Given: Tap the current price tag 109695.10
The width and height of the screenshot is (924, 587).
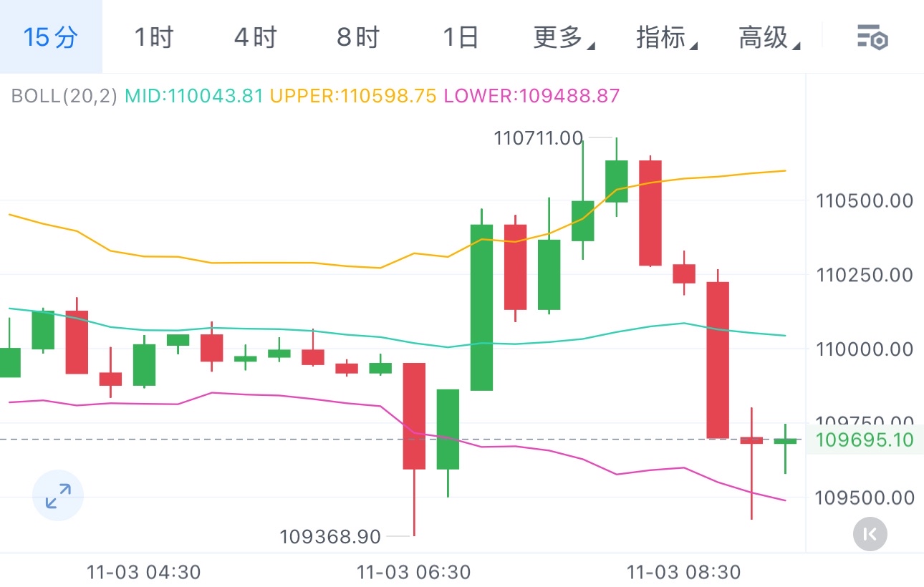Looking at the screenshot, I should point(865,440).
